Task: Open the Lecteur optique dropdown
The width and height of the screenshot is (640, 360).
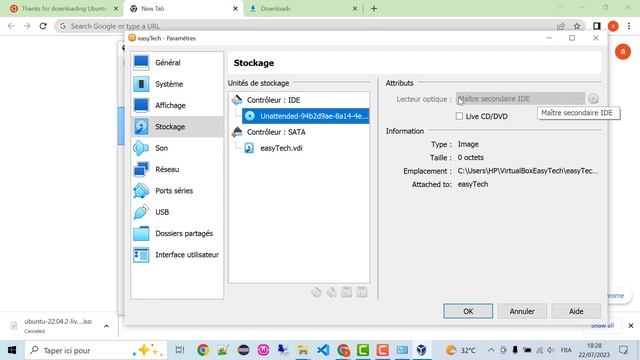Action: pos(520,99)
